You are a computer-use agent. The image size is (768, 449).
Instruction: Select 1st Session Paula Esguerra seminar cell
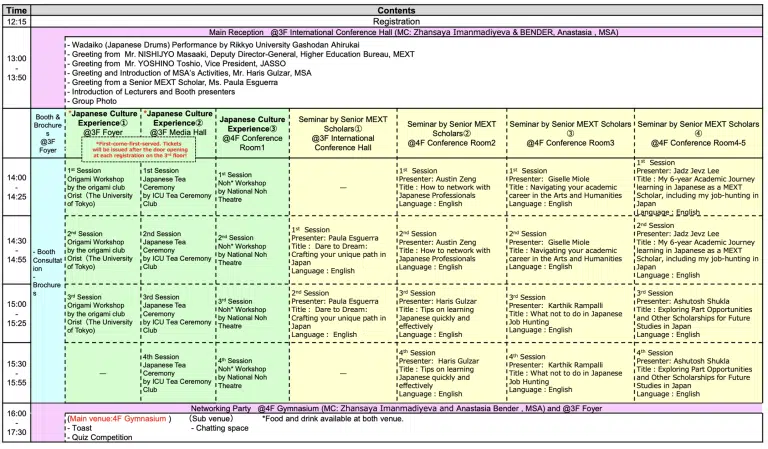tap(343, 250)
